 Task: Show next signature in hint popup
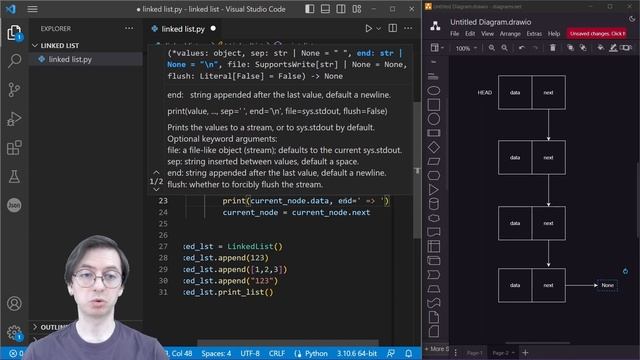pos(156,189)
